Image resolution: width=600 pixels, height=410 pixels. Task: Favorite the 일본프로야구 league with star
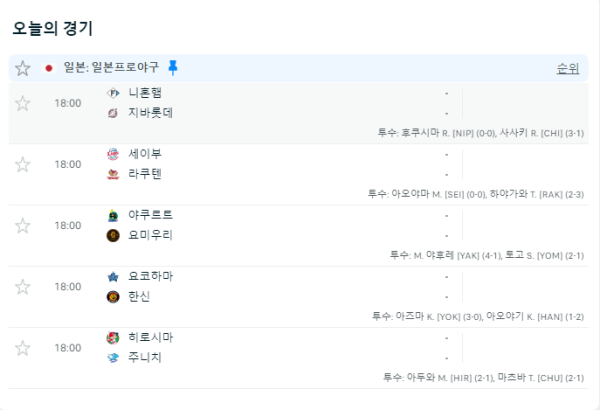click(x=23, y=69)
